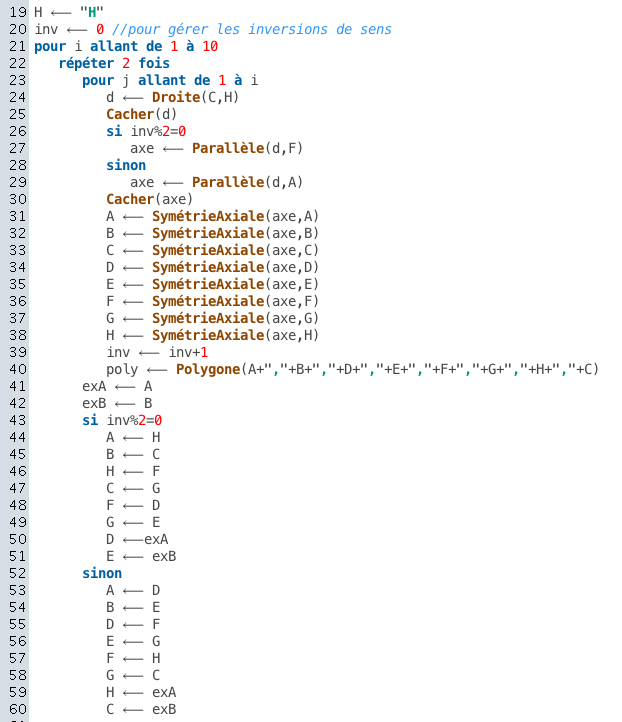Click the number 10 on line 21
The width and height of the screenshot is (622, 722).
point(210,46)
